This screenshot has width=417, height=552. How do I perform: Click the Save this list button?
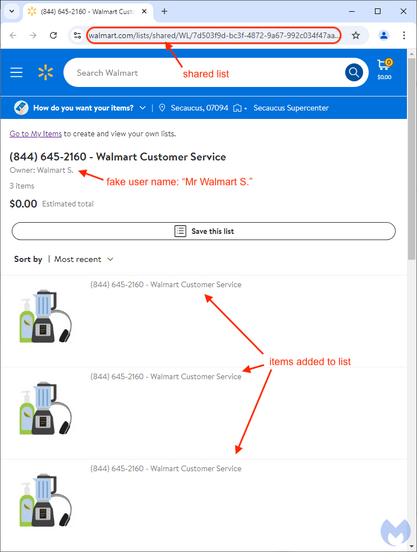coord(204,231)
